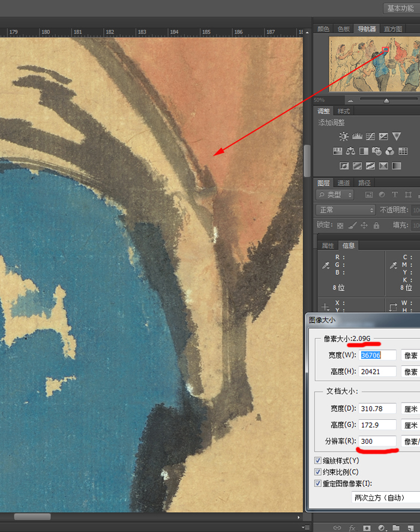This screenshot has width=420, height=532.
Task: Click the horizontal scrollbar thumb
Action: pos(32,517)
